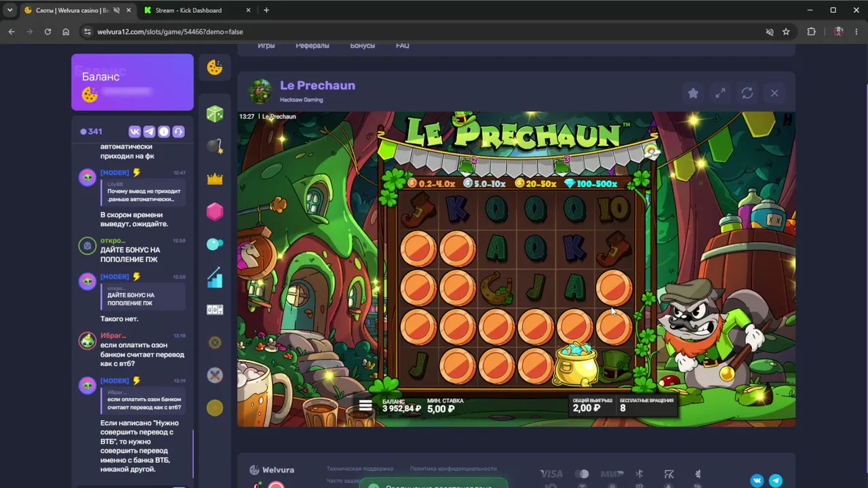
Task: Click chat message 'Такого нет.'
Action: (x=119, y=319)
